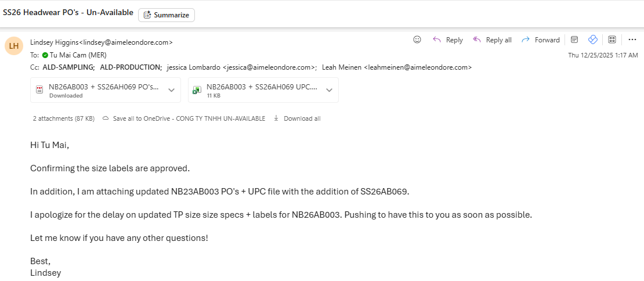Click Reply all in message toolbar
Viewport: 644px width, 281px height.
click(492, 40)
